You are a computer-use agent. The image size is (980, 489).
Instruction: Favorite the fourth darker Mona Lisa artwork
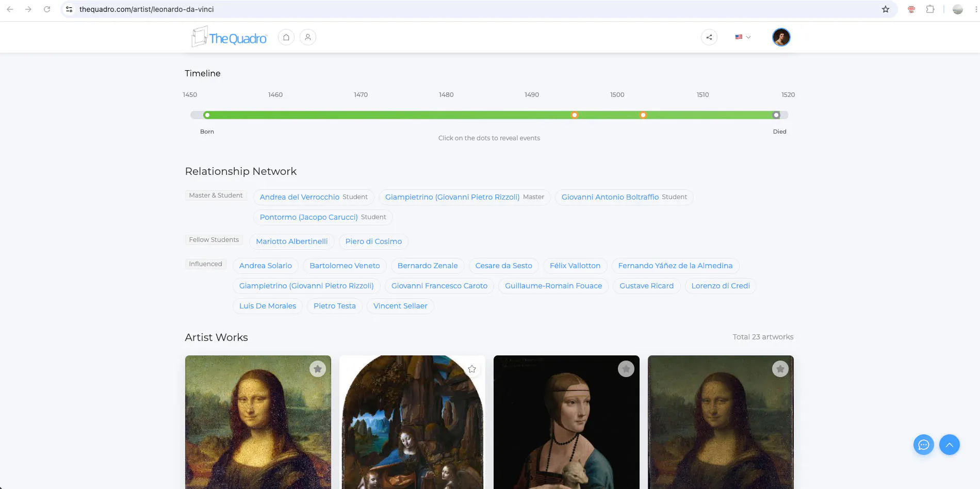pos(780,369)
